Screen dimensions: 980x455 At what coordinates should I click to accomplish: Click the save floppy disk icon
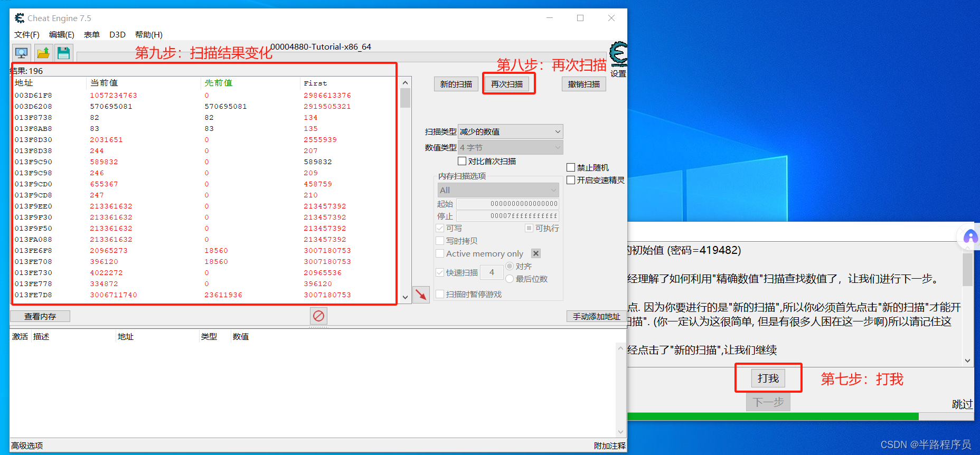click(x=63, y=53)
